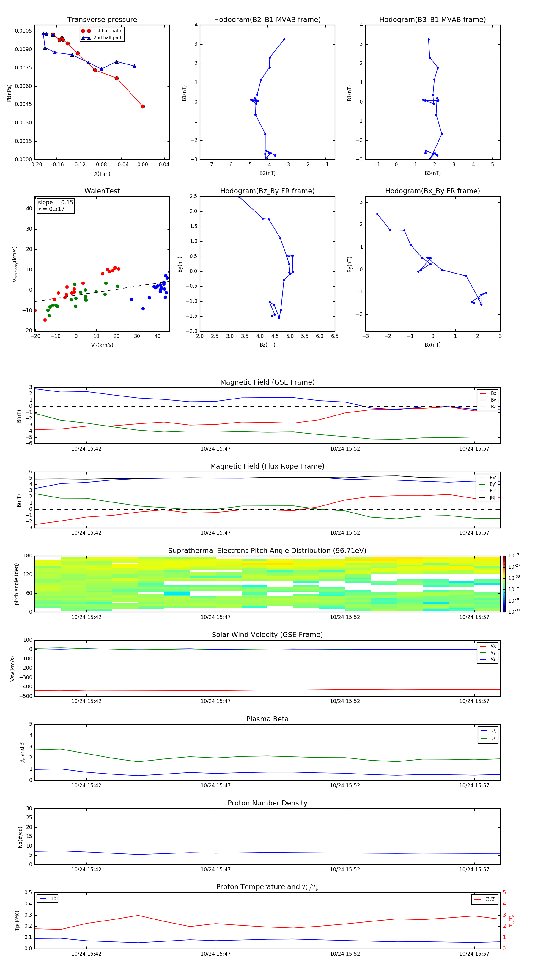Click the Te/Tp legend entry
The image size is (535, 980).
485,899
